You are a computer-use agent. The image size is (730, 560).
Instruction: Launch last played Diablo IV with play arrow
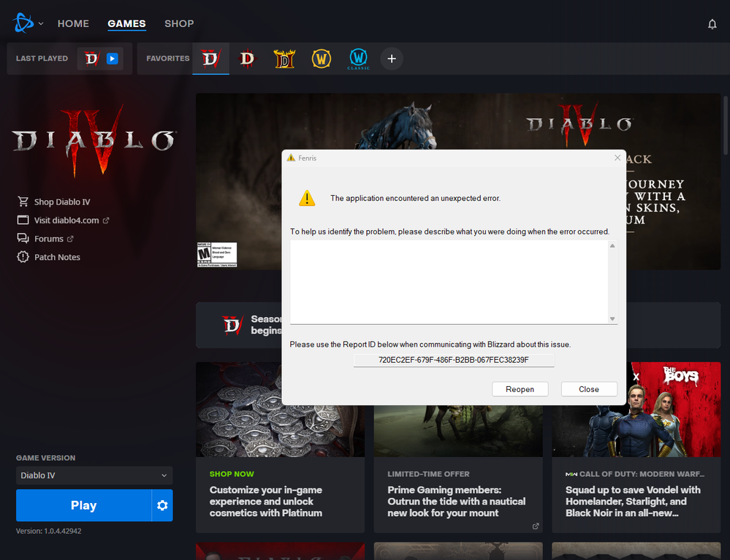point(113,58)
